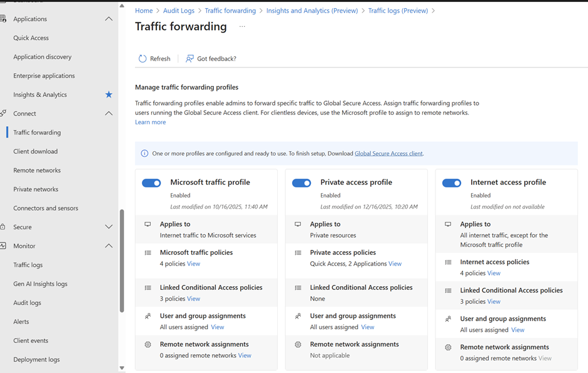Click the info icon in the setup banner
Viewport: 588px width, 373px height.
click(144, 154)
